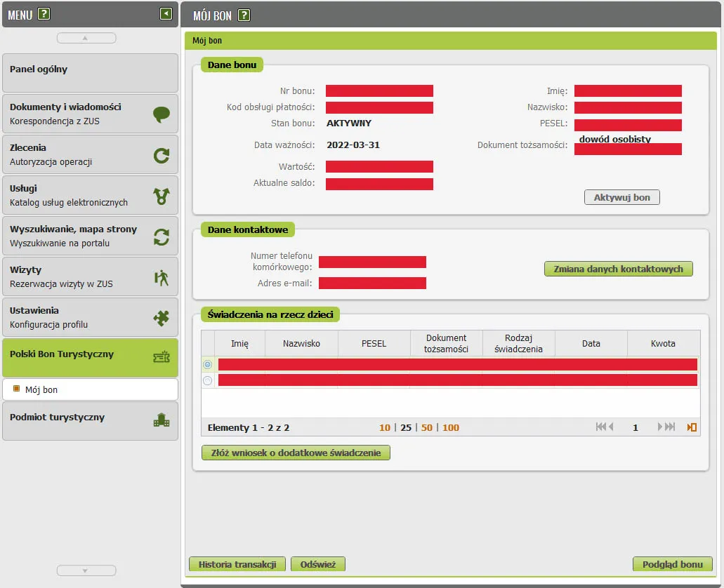Sort table by Dokument tożsamości column header
The image size is (724, 588).
point(447,343)
